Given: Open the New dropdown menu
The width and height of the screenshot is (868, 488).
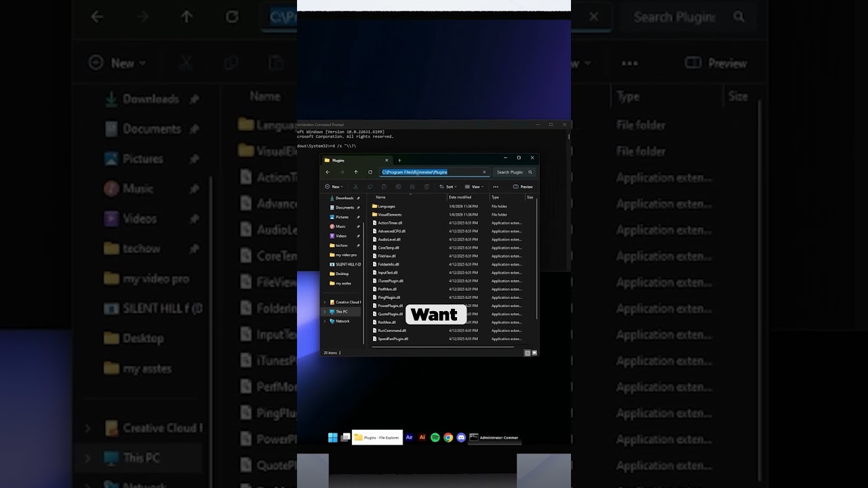Looking at the screenshot, I should point(334,186).
